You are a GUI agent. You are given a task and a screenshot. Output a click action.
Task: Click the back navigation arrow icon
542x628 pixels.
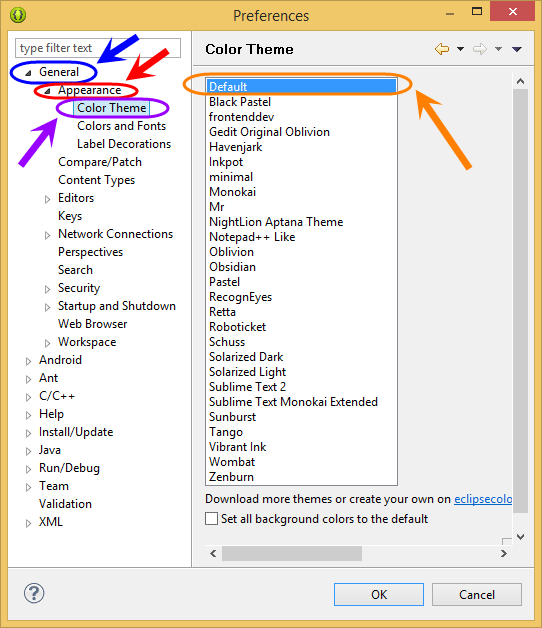[x=442, y=49]
